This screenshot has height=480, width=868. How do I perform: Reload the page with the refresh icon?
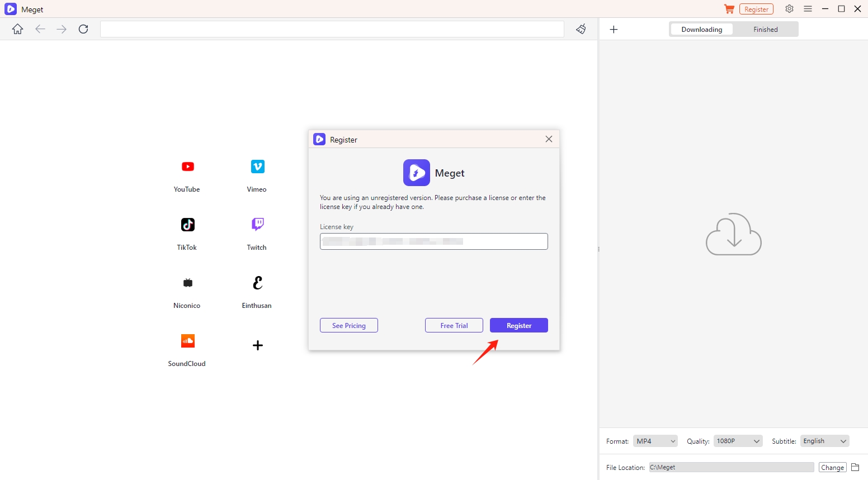[83, 29]
